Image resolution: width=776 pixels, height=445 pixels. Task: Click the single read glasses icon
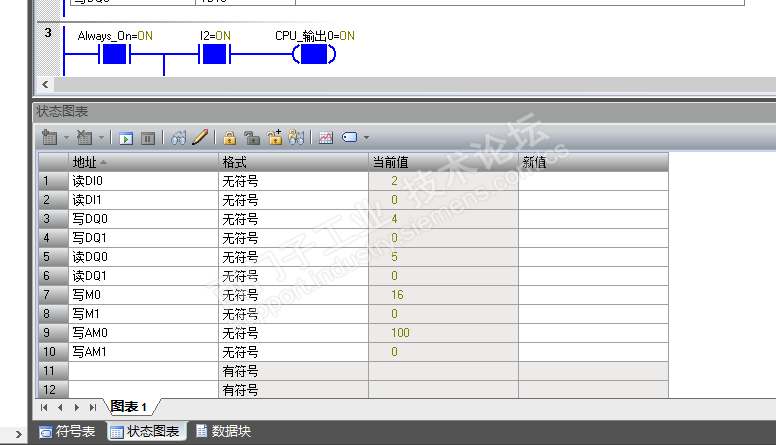coord(178,138)
